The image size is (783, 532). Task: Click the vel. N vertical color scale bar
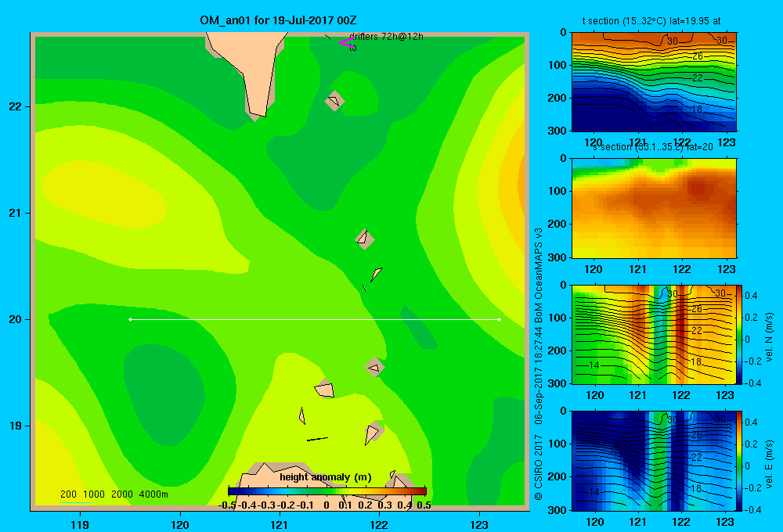click(x=740, y=334)
